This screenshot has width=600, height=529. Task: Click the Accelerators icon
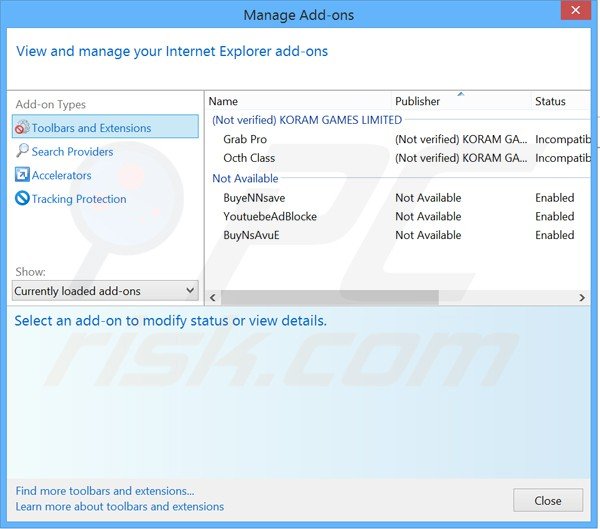click(22, 175)
